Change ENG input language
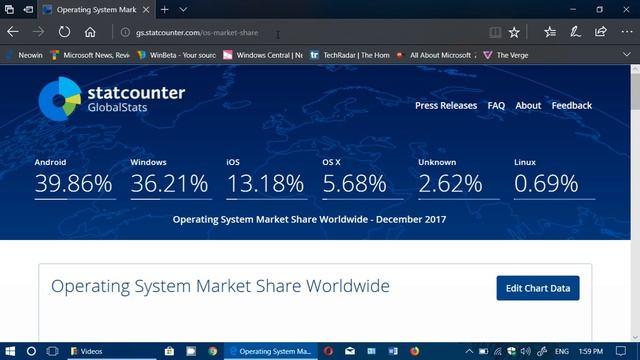 coord(562,351)
